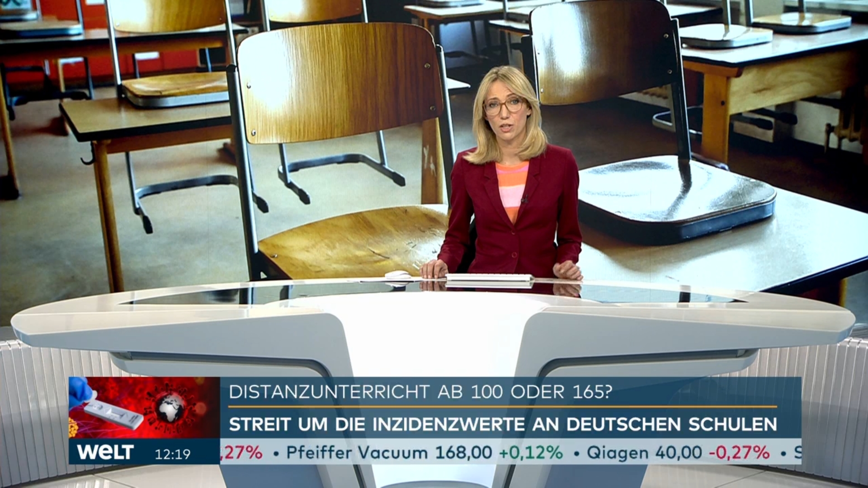The height and width of the screenshot is (488, 868).
Task: Click the 12:19 clock display
Action: point(172,454)
